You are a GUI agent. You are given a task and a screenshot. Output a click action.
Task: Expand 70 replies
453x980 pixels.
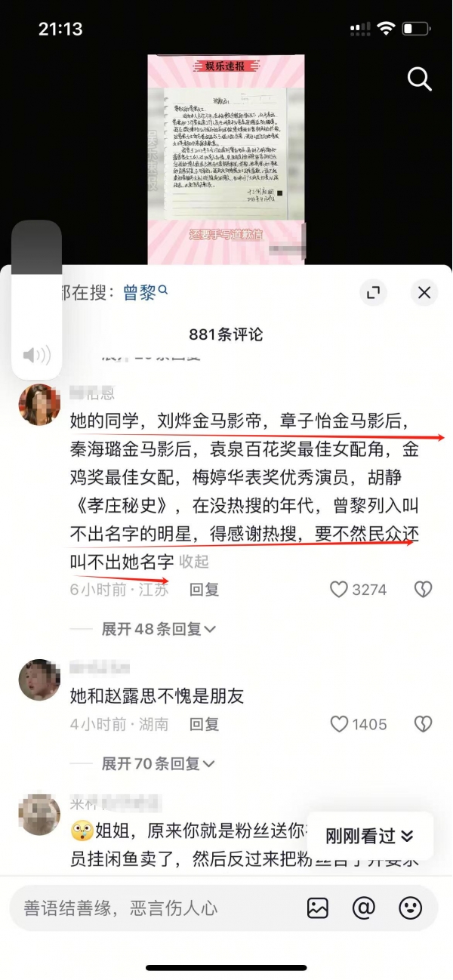[159, 763]
